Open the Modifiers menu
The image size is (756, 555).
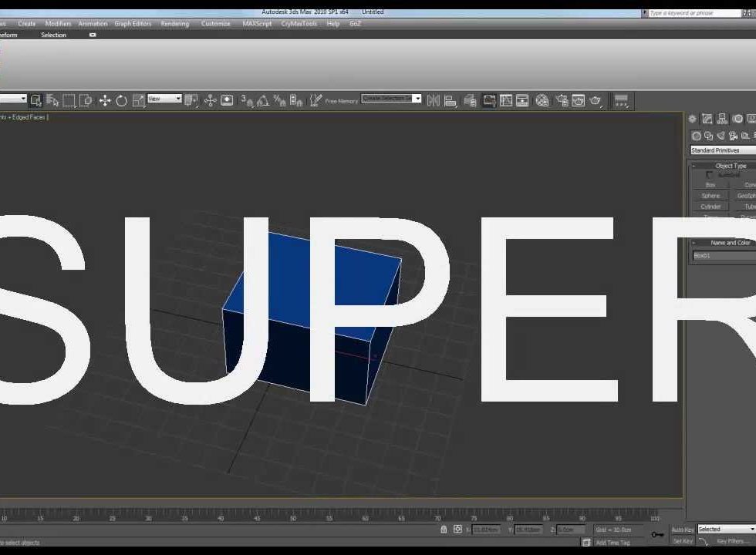coord(58,24)
